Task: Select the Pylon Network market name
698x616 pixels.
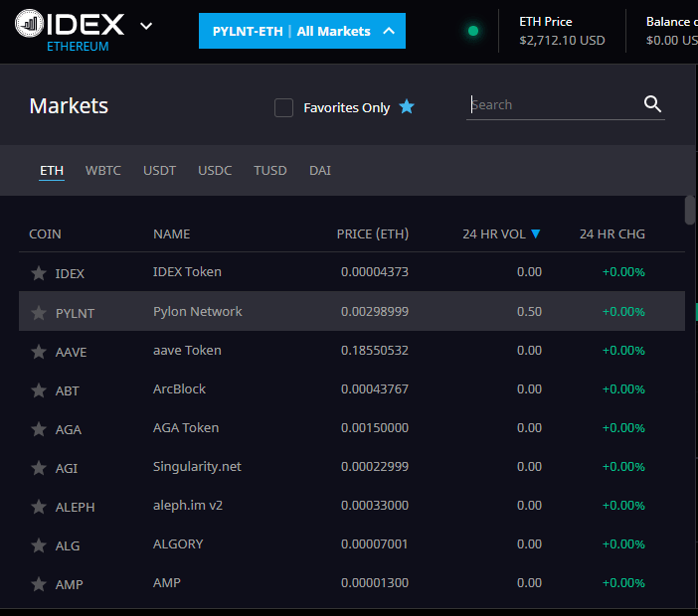Action: point(198,311)
